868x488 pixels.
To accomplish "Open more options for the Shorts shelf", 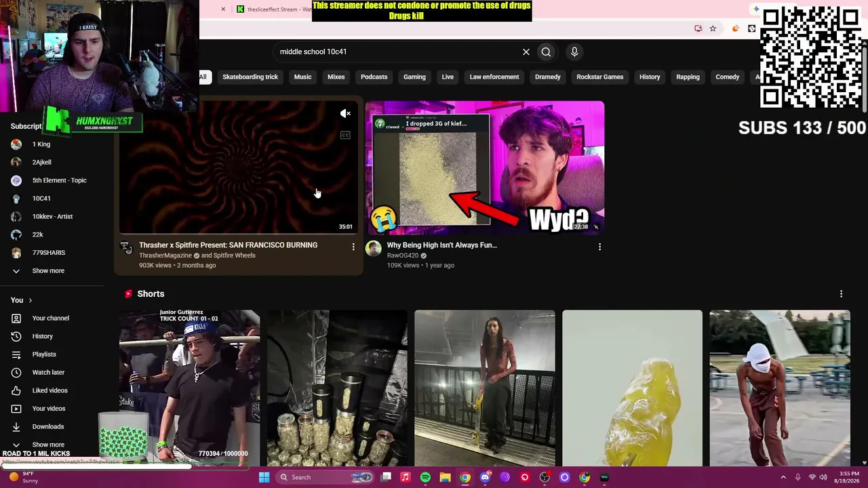I will coord(841,294).
